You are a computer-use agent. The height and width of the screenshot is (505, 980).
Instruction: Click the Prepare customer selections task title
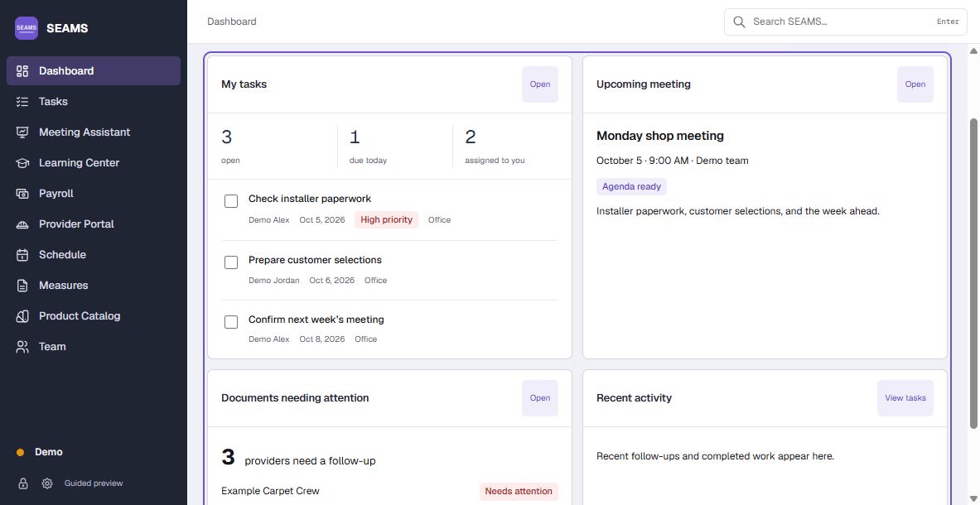pos(315,260)
